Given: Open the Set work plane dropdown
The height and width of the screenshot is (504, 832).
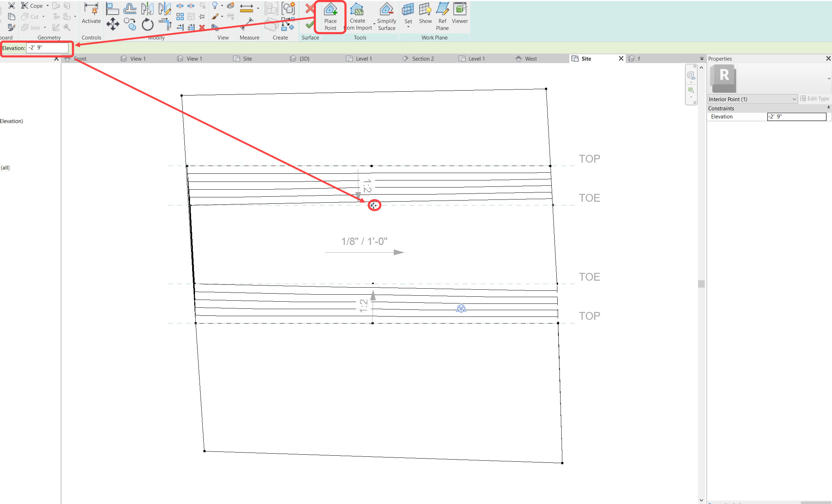Looking at the screenshot, I should pos(408,27).
